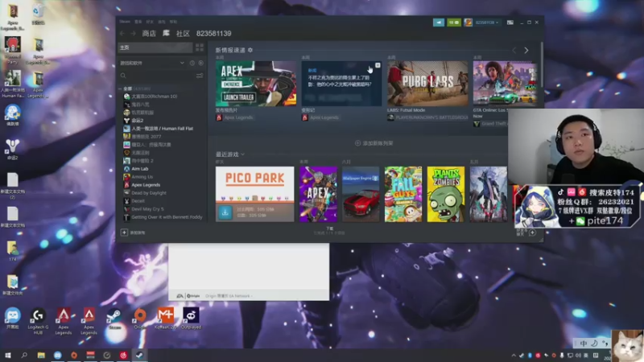Open the green notifications inbox button
This screenshot has height=362, width=644.
coord(453,23)
